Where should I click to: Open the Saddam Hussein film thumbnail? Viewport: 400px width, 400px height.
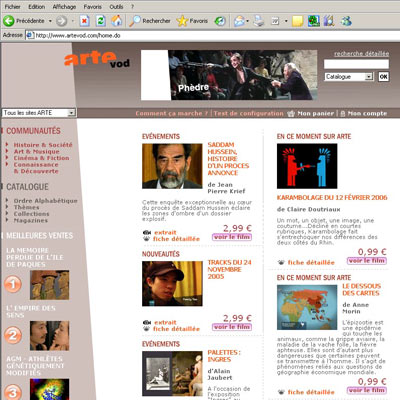pos(172,166)
